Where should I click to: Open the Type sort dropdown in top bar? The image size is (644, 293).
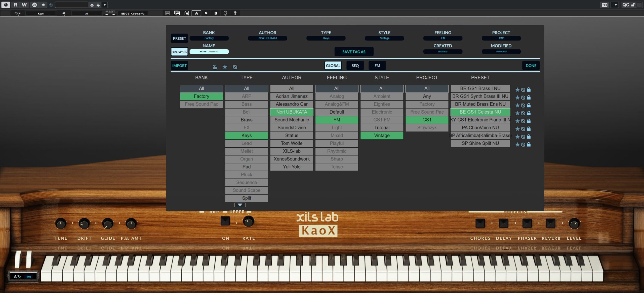[18, 13]
